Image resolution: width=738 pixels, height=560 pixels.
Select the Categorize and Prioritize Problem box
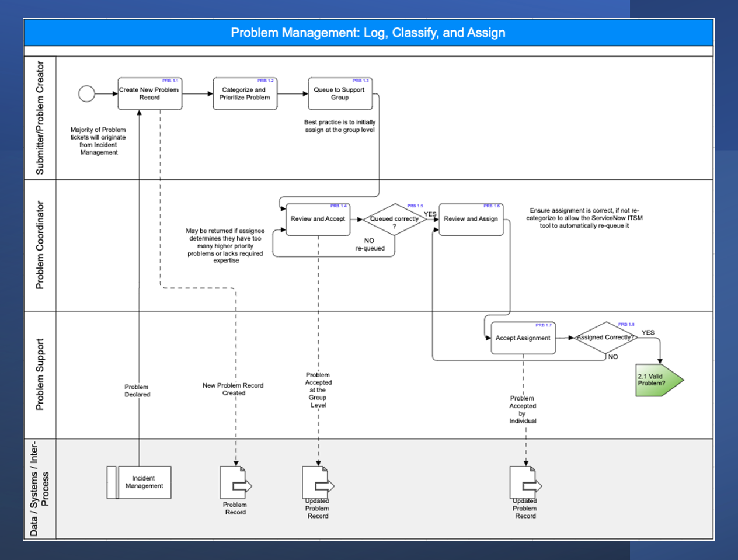point(245,94)
